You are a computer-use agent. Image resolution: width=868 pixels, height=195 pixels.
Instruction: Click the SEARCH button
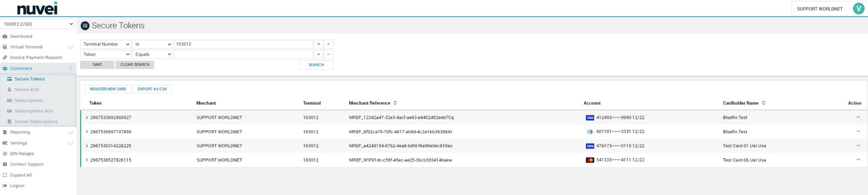[316, 65]
